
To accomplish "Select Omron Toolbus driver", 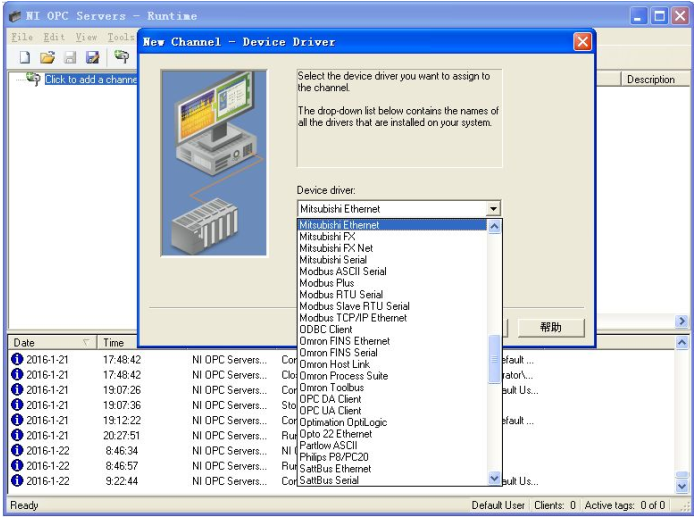I will pyautogui.click(x=392, y=387).
